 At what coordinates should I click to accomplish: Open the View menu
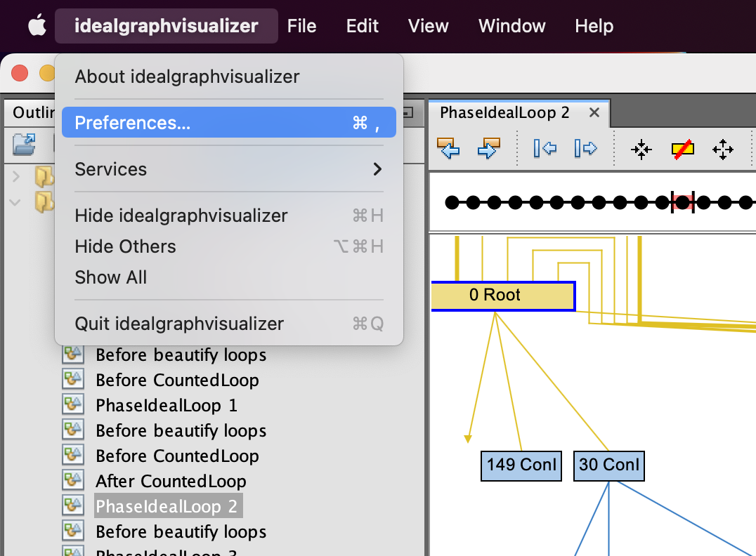(428, 26)
